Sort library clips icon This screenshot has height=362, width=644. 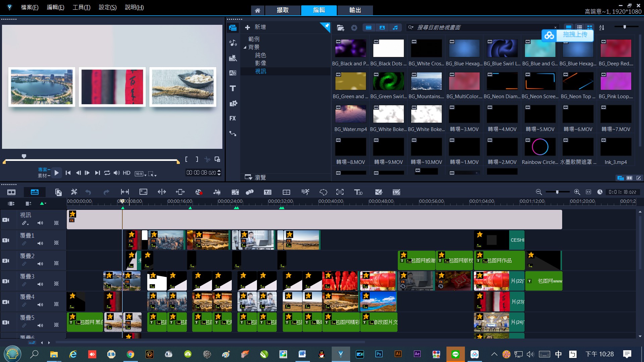[602, 28]
